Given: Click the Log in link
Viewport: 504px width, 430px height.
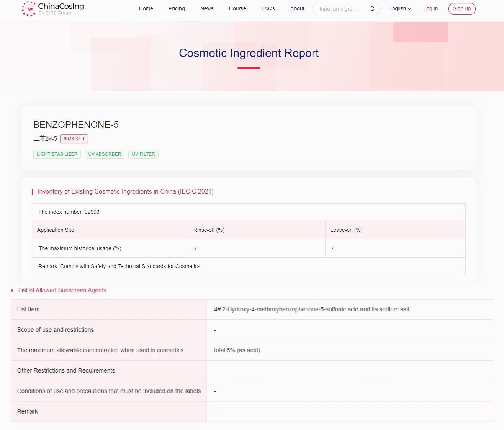Looking at the screenshot, I should [430, 8].
